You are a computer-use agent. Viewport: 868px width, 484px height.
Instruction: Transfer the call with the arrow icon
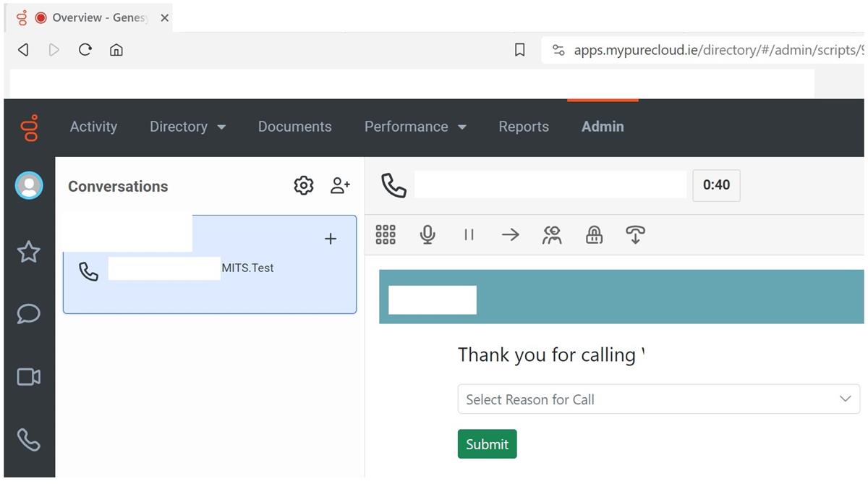coord(511,234)
